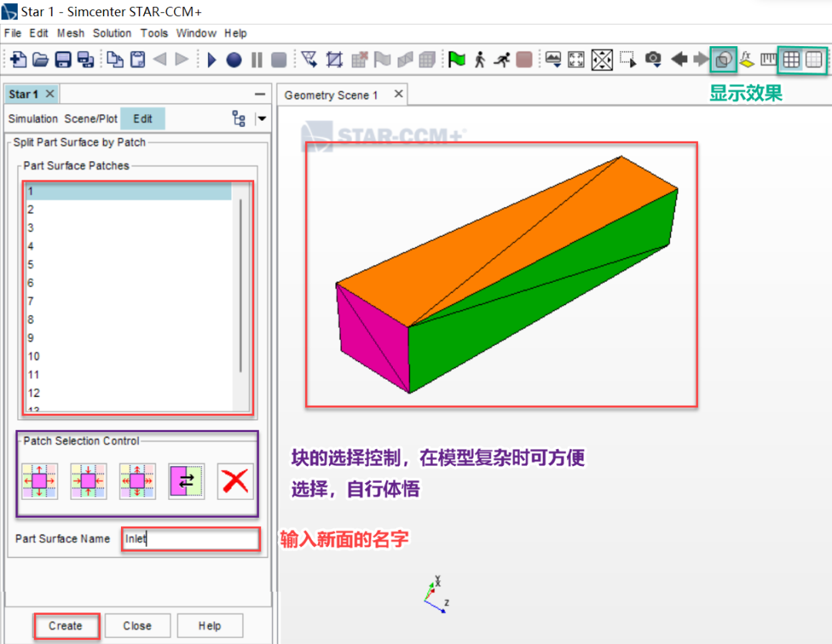Click the patches list vertical scrollbar
Image resolution: width=832 pixels, height=644 pixels.
point(241,285)
